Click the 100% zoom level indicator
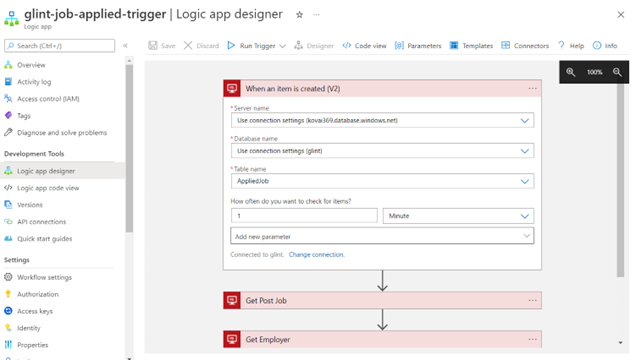The height and width of the screenshot is (360, 636). point(594,72)
